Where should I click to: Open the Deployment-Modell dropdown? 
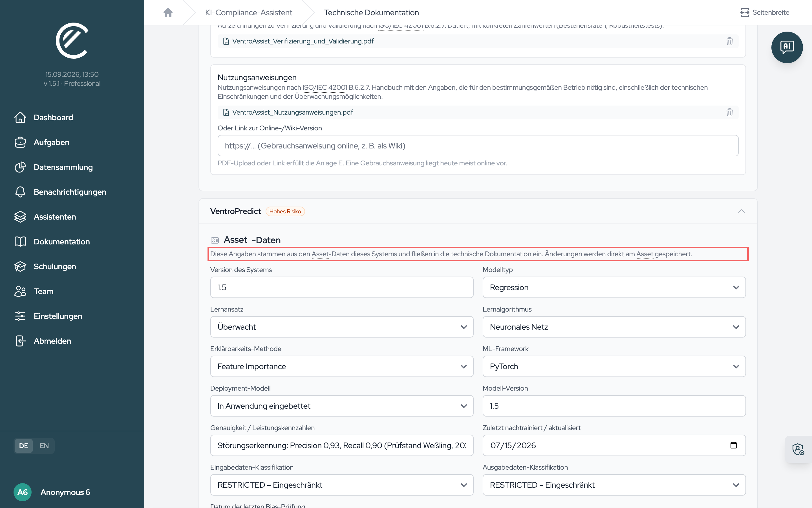pyautogui.click(x=342, y=406)
